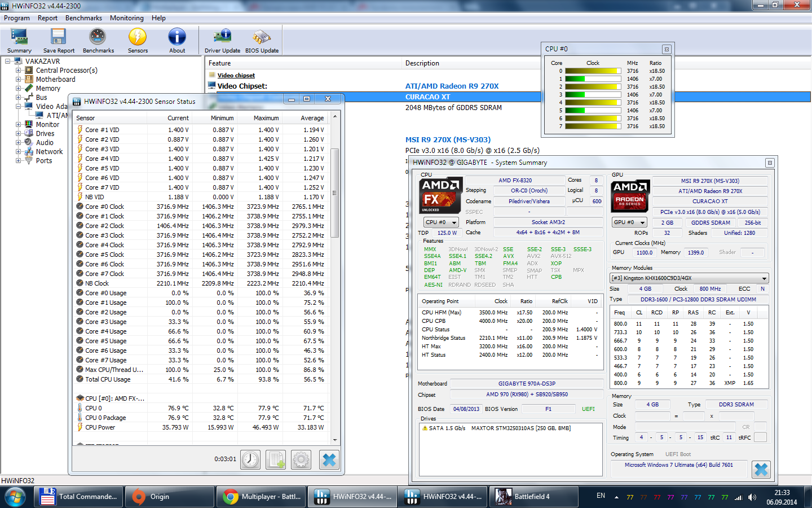Show the About info toolbar icon
812x508 pixels.
177,41
